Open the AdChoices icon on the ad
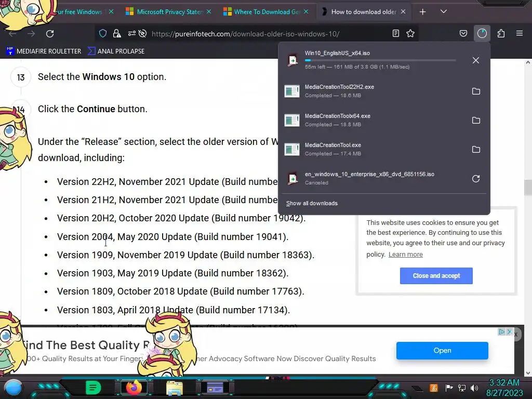This screenshot has width=532, height=399. (x=501, y=332)
